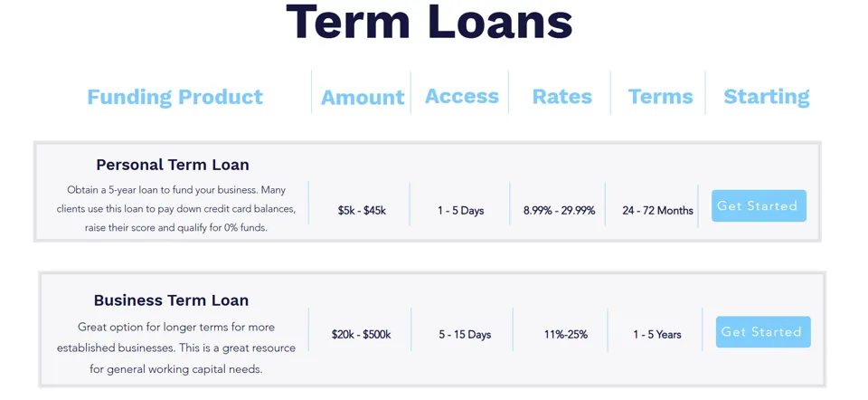Click the Rates column header
Screen dimensions: 868x400
[x=561, y=97]
